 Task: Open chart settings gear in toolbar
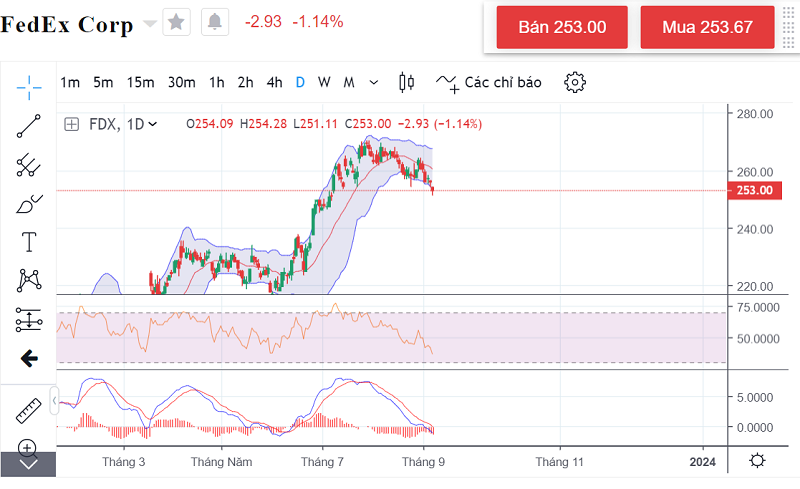click(574, 82)
